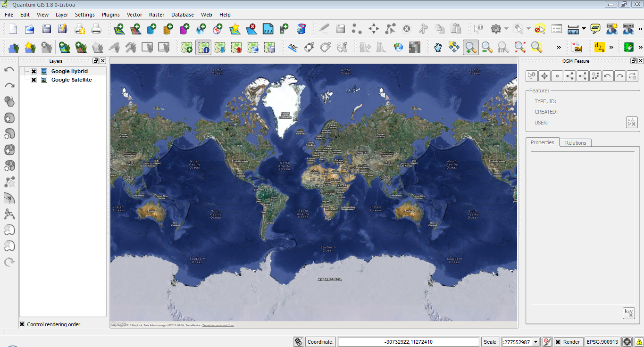Click Termini e condizioni d'uso link
This screenshot has height=347, width=644.
(218, 325)
